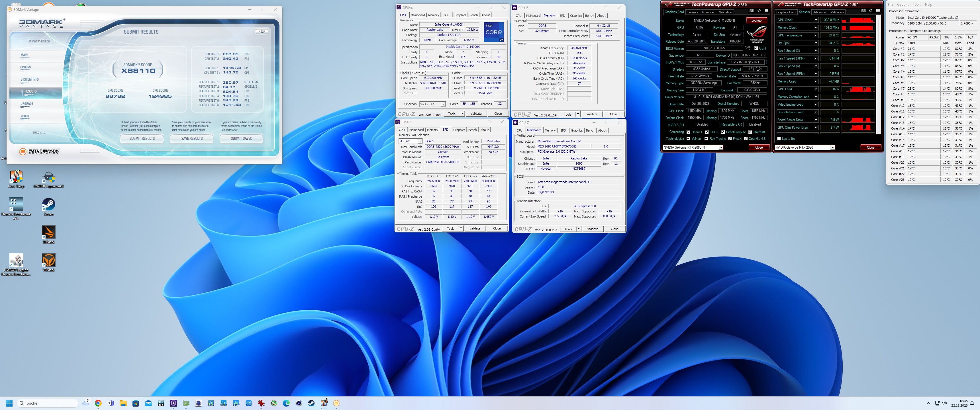The height and width of the screenshot is (410, 980).
Task: Enable Log to file in GPU-Z Sensors
Action: point(779,138)
